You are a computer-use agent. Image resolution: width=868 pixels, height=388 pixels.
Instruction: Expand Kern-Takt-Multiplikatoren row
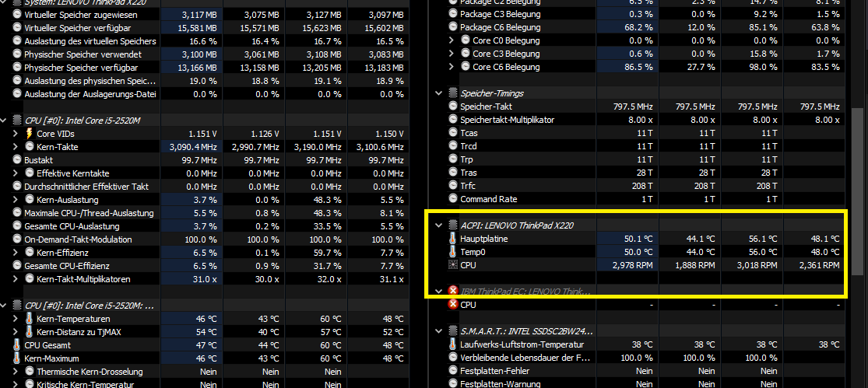16,279
